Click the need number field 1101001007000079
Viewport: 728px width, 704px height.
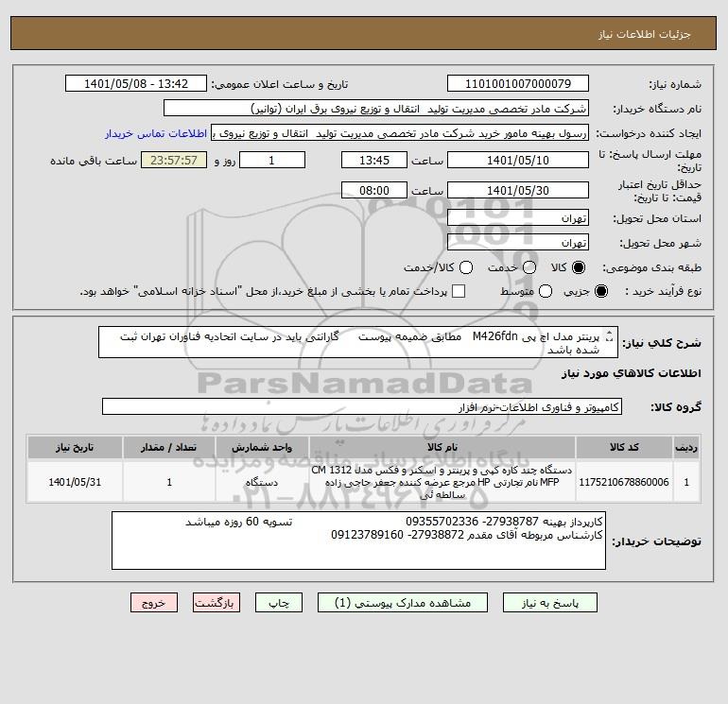coord(518,83)
